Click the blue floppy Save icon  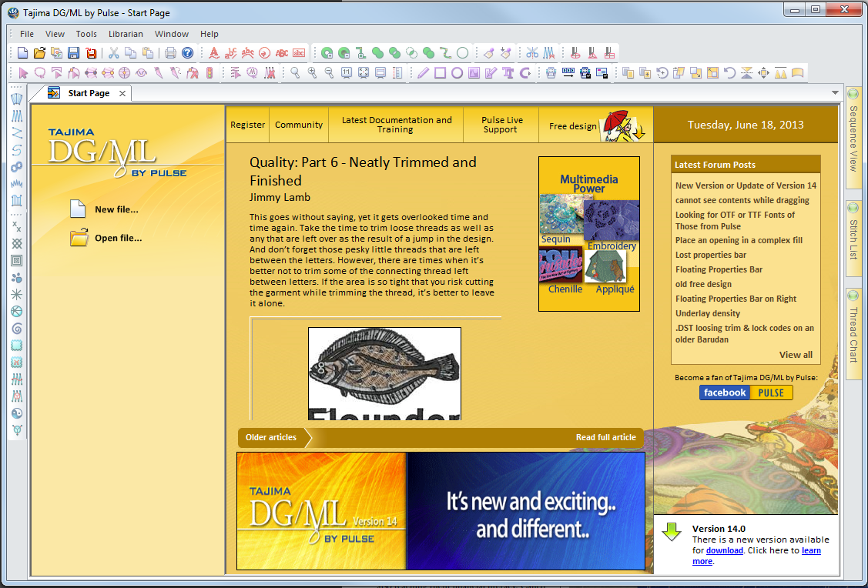(x=73, y=53)
